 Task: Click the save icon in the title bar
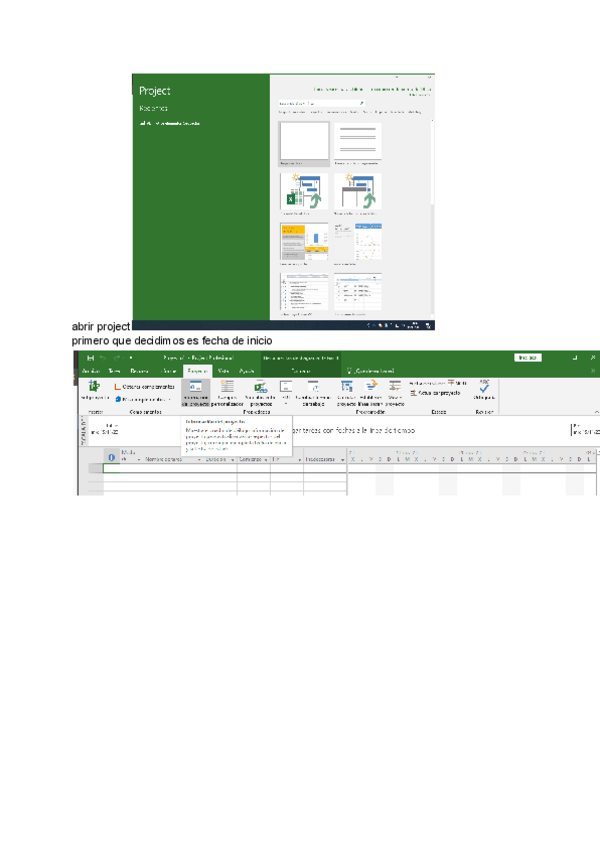pos(90,358)
